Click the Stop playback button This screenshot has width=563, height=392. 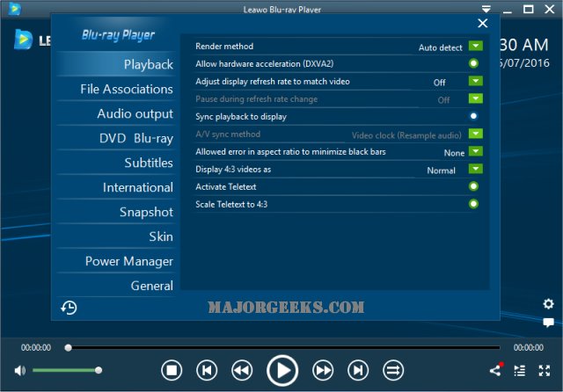coord(172,370)
